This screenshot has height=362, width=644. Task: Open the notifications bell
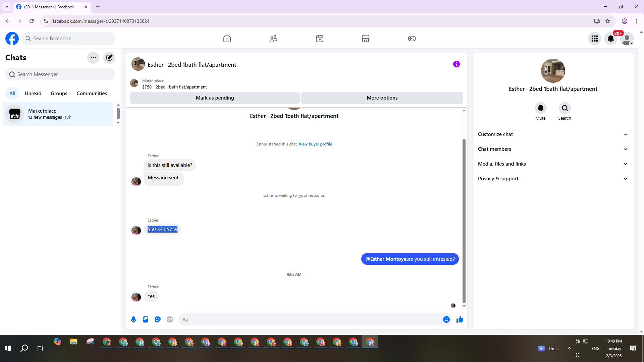[x=611, y=39]
